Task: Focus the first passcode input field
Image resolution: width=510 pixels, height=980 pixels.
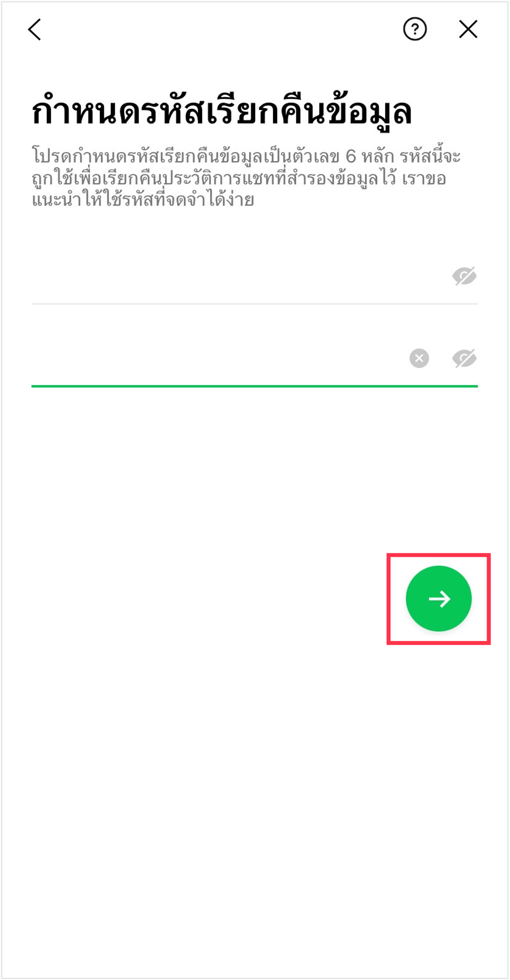Action: click(x=238, y=277)
